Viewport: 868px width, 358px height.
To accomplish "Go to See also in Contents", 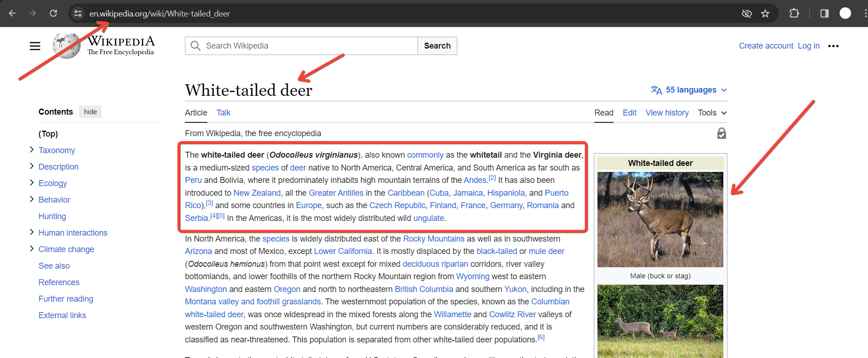I will pyautogui.click(x=54, y=266).
